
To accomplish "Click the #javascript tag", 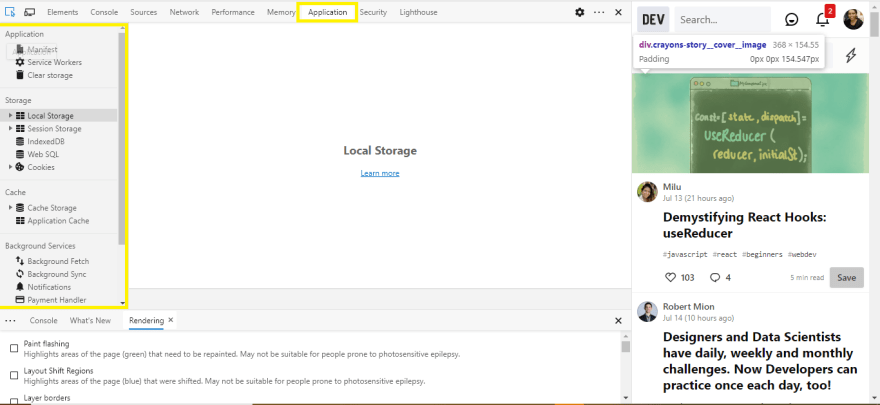I will (685, 255).
